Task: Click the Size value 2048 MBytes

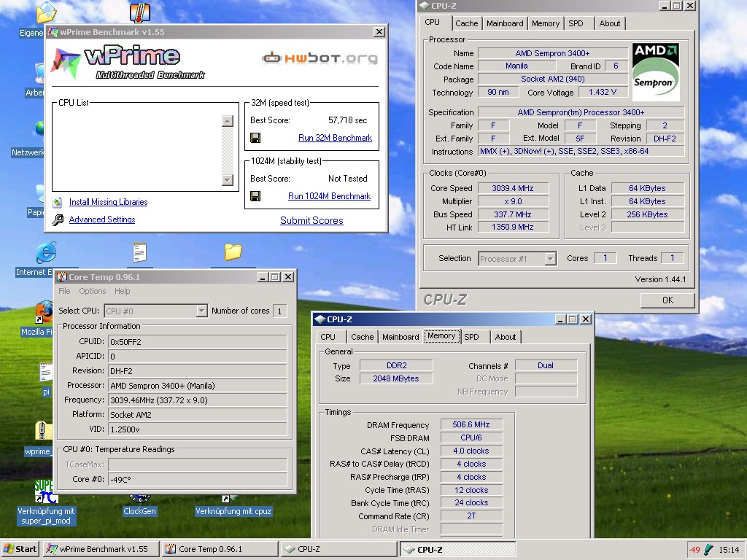Action: (396, 378)
